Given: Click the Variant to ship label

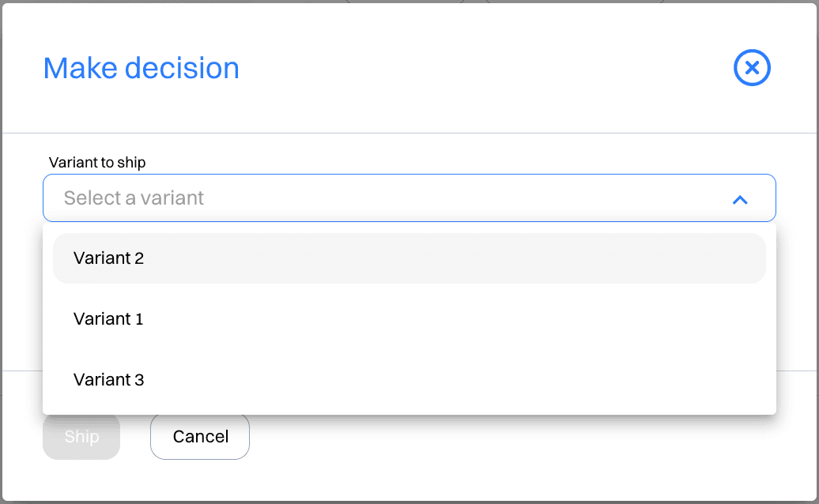Looking at the screenshot, I should pyautogui.click(x=97, y=162).
